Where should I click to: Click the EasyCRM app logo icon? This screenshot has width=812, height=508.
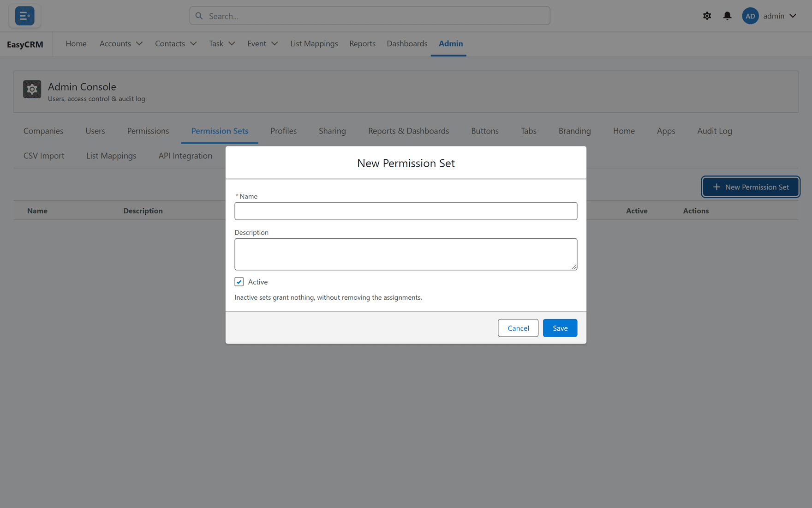pyautogui.click(x=24, y=16)
